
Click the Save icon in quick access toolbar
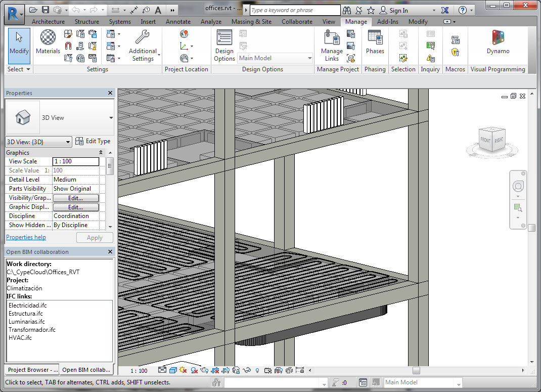(x=46, y=10)
